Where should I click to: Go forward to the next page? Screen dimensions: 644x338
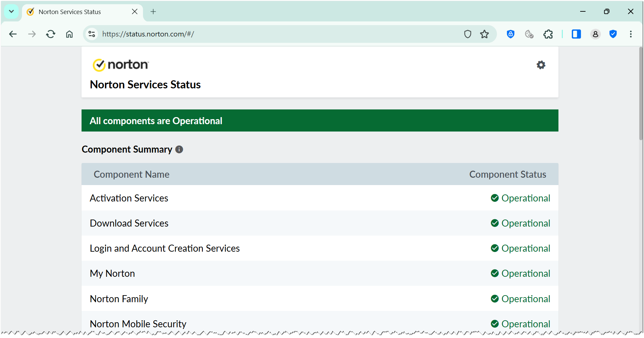click(x=32, y=34)
